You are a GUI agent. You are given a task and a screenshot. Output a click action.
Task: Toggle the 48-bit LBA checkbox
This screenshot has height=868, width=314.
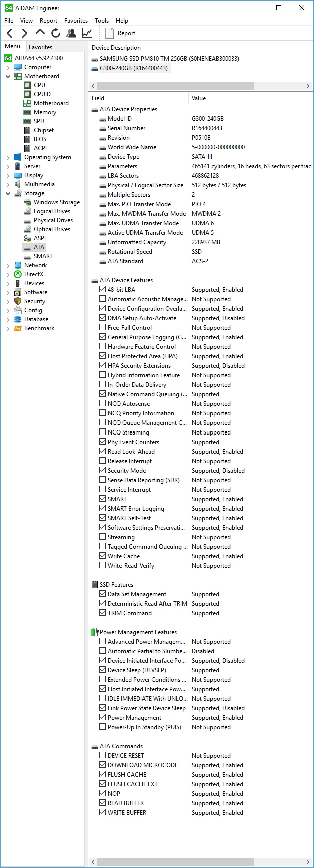click(x=103, y=290)
